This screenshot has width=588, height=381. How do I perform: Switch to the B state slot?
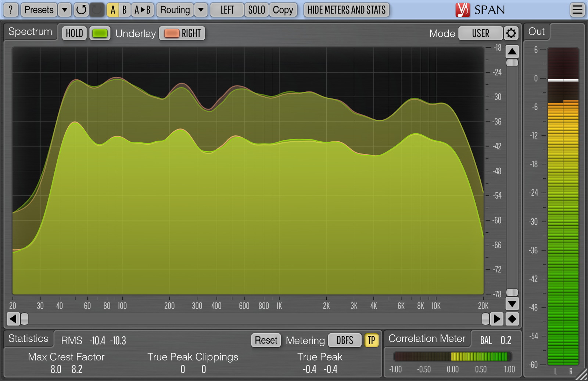pos(125,10)
